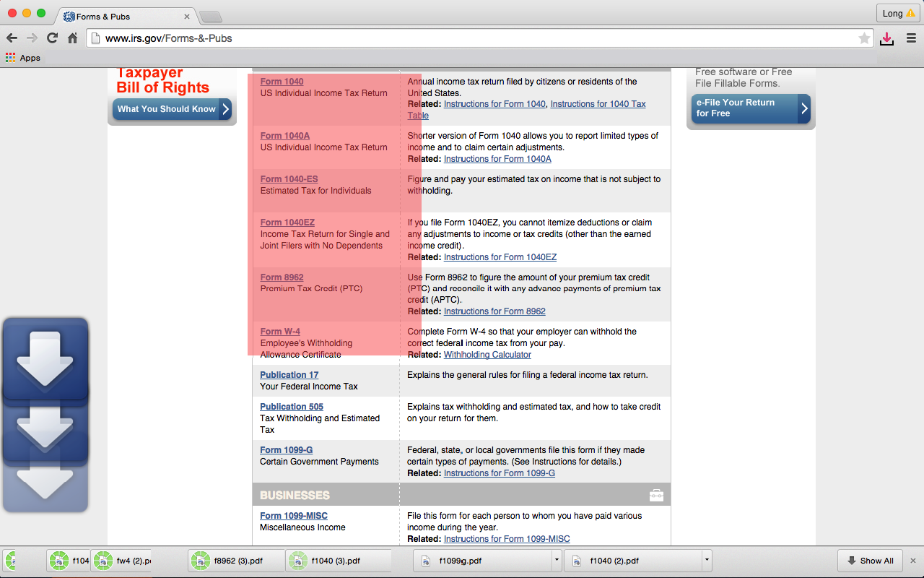The image size is (924, 578).
Task: Open f1040 (2).pdf in the downloads bar
Action: (x=632, y=561)
